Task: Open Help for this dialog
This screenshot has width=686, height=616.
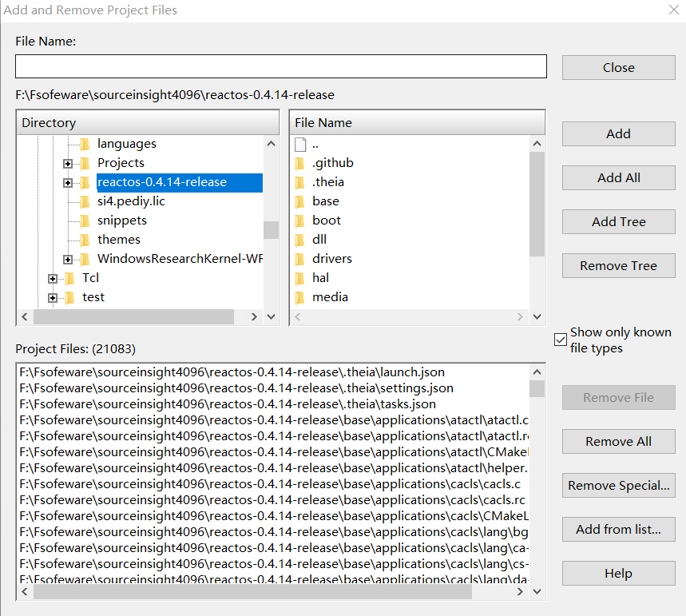Action: tap(619, 573)
